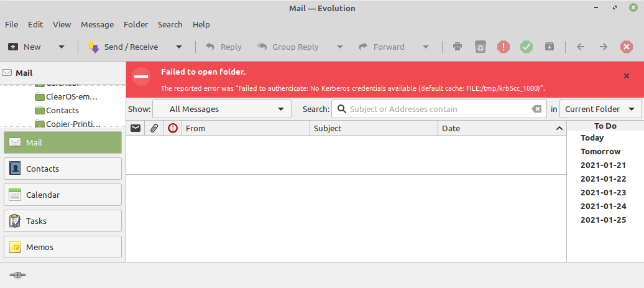Click the online/offline status bar icon
The image size is (644, 288).
pos(17,275)
